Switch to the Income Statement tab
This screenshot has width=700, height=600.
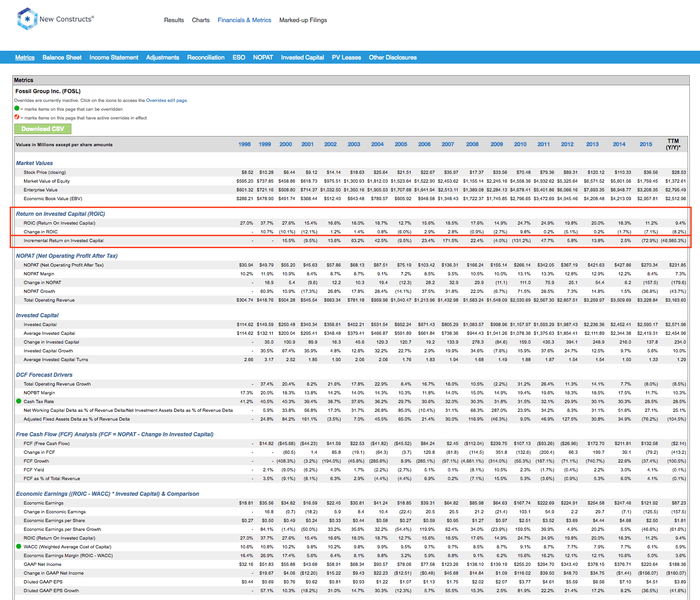pos(114,58)
